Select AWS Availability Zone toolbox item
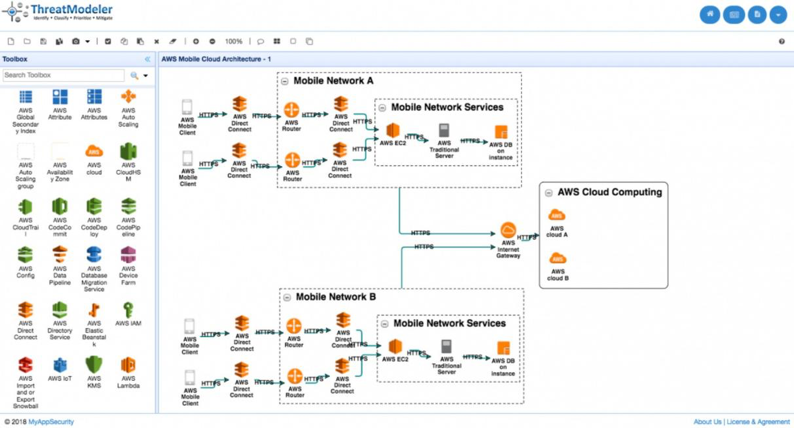This screenshot has height=428, width=794. point(60,163)
